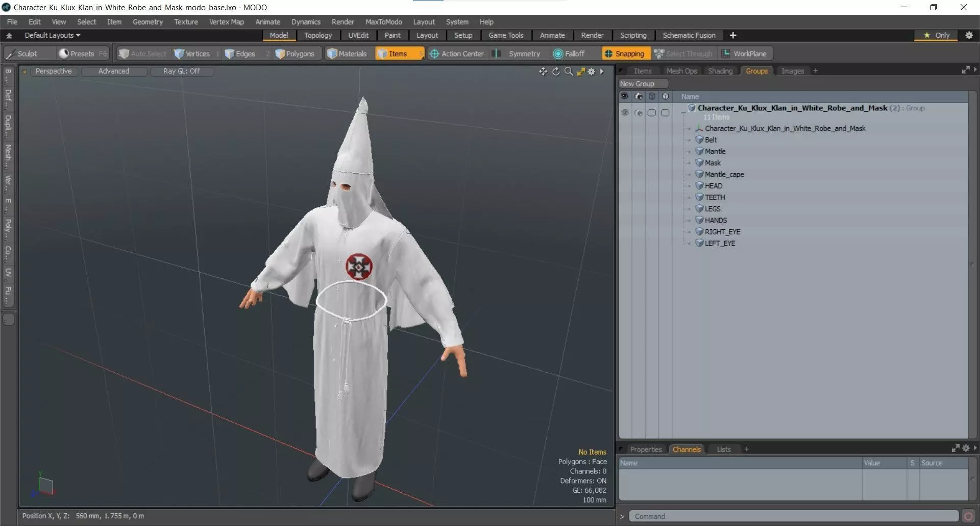Click the render visibility column header icon
This screenshot has height=526, width=980.
[x=639, y=96]
